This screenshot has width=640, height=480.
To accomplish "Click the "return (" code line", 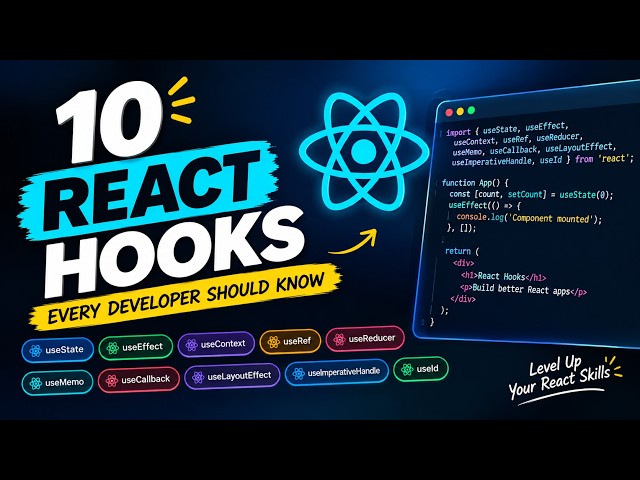I will coord(462,251).
